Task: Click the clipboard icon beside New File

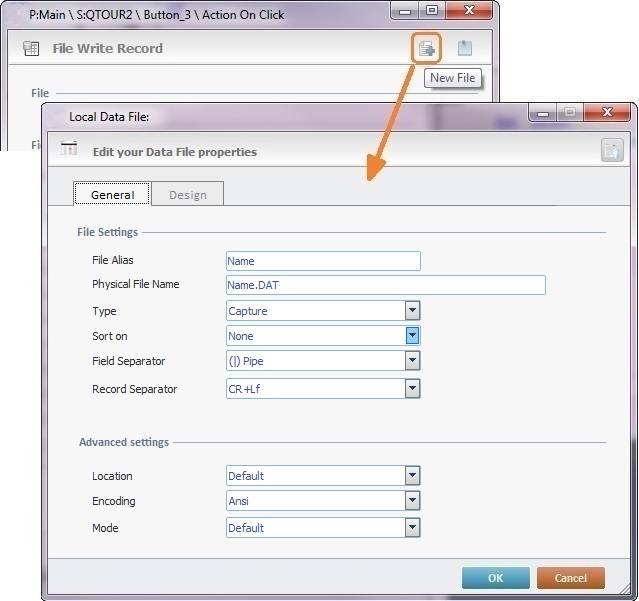Action: [x=465, y=48]
